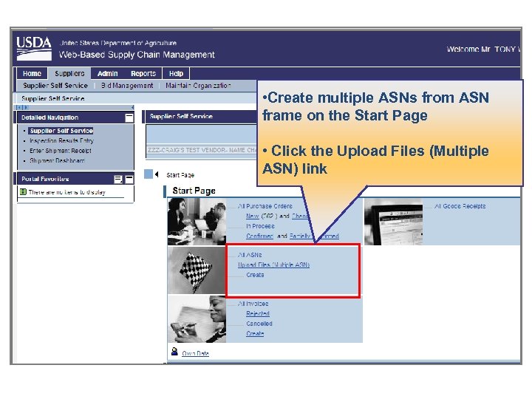This screenshot has width=532, height=399.
Task: Click the info icon in Portal Favorites
Action: point(23,192)
